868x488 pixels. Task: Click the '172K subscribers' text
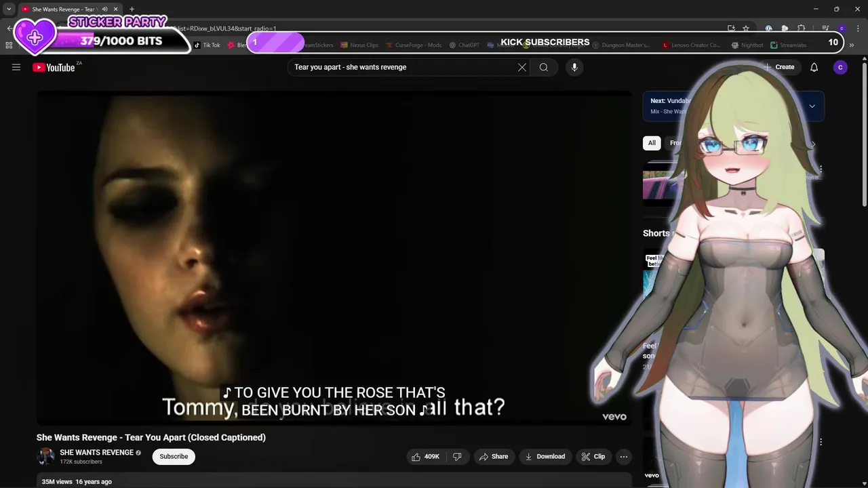[81, 462]
